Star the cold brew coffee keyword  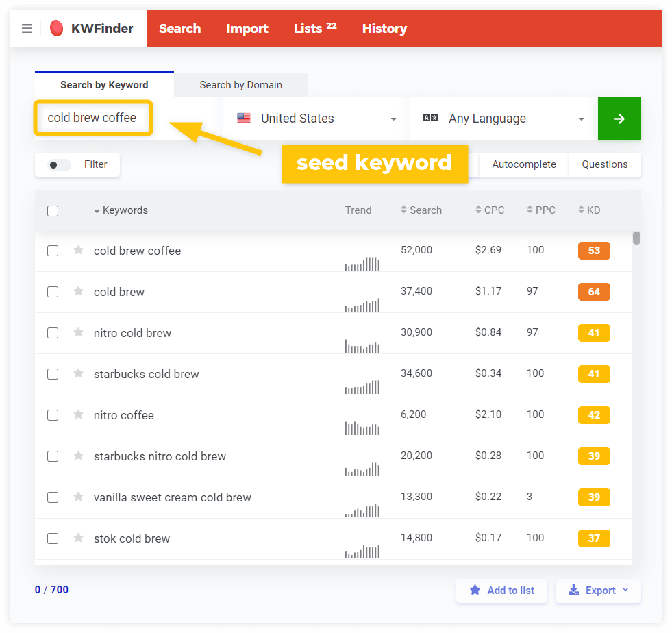(x=78, y=251)
